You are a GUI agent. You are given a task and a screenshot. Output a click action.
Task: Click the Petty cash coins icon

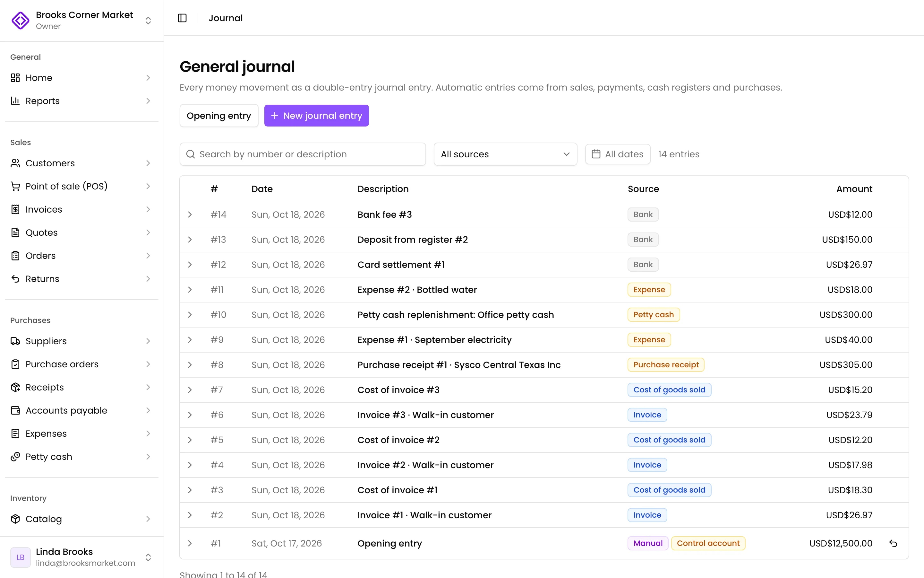[x=15, y=457]
